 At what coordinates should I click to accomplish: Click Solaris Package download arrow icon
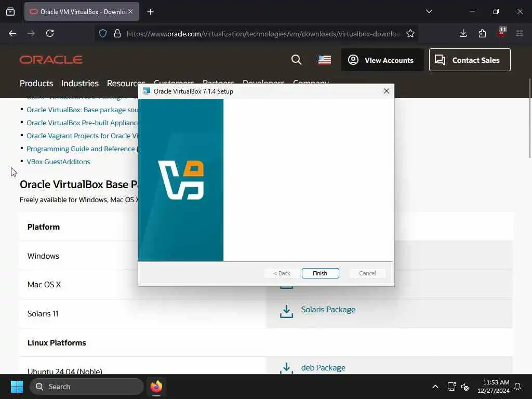pos(286,311)
